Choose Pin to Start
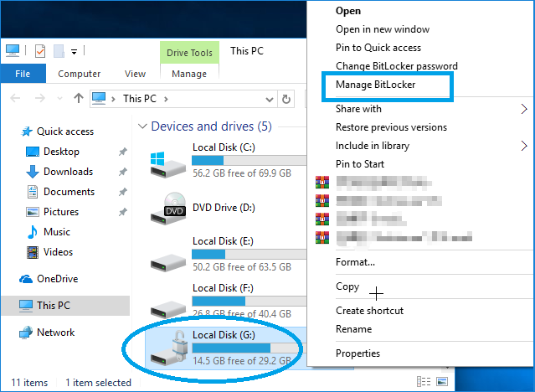535x392 pixels. [x=360, y=164]
